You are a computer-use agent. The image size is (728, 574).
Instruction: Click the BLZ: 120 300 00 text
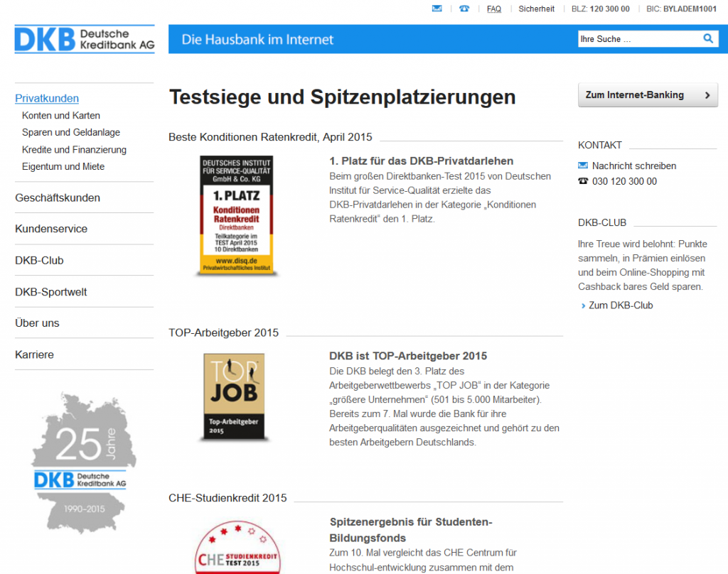coord(600,9)
